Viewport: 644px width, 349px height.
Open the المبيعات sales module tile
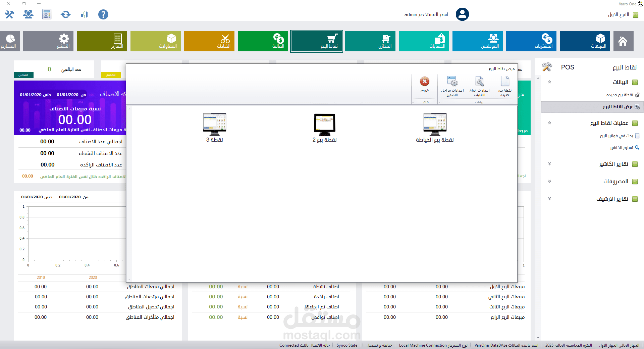pos(585,41)
